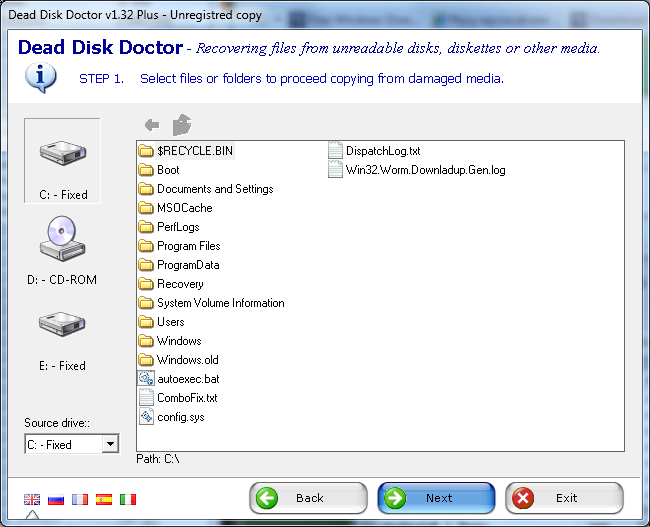This screenshot has height=527, width=650.
Task: Click the Users folder icon
Action: click(x=146, y=322)
